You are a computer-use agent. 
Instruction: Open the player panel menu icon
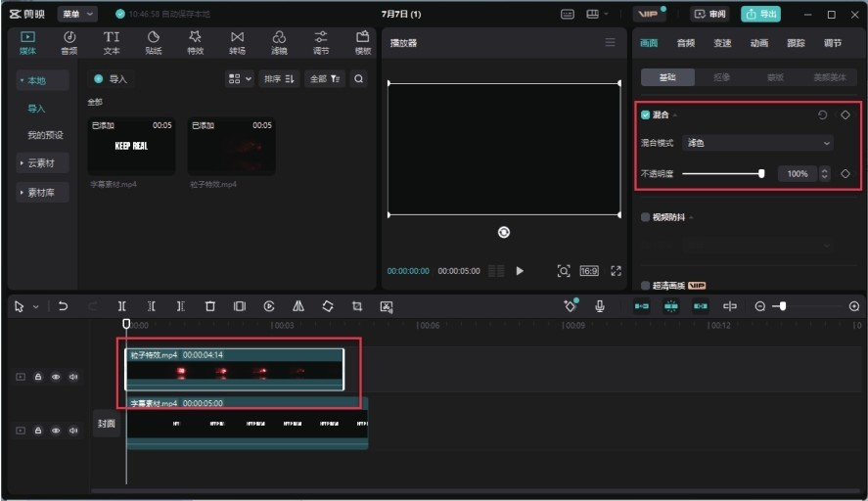point(610,43)
